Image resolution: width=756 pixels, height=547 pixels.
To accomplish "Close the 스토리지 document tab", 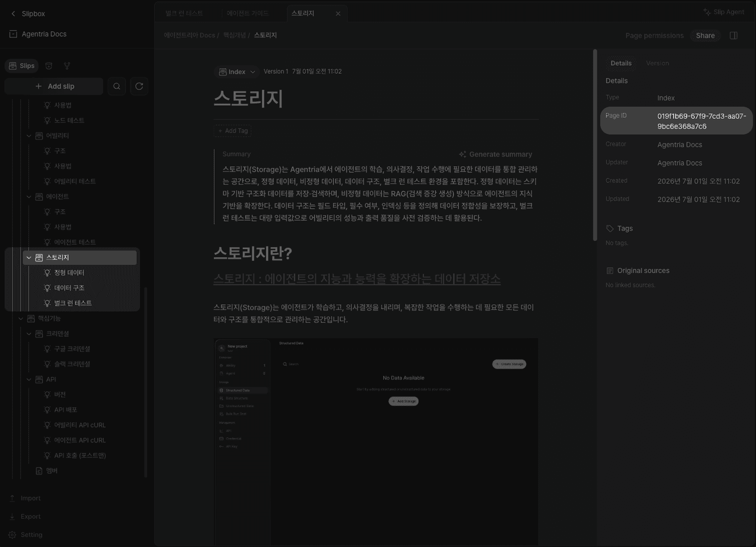I will [338, 14].
